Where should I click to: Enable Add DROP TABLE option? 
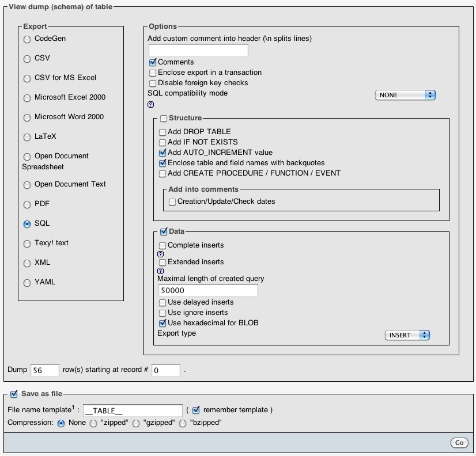click(x=163, y=132)
